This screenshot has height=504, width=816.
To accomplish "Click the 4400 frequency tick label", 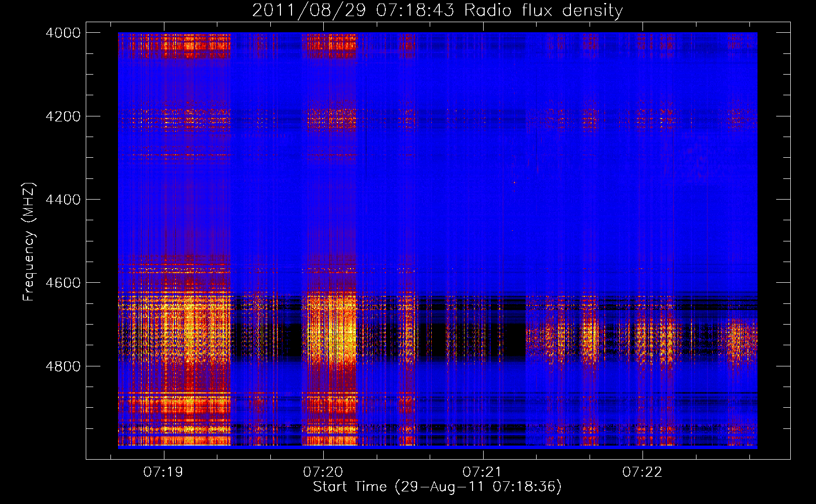I will (63, 200).
